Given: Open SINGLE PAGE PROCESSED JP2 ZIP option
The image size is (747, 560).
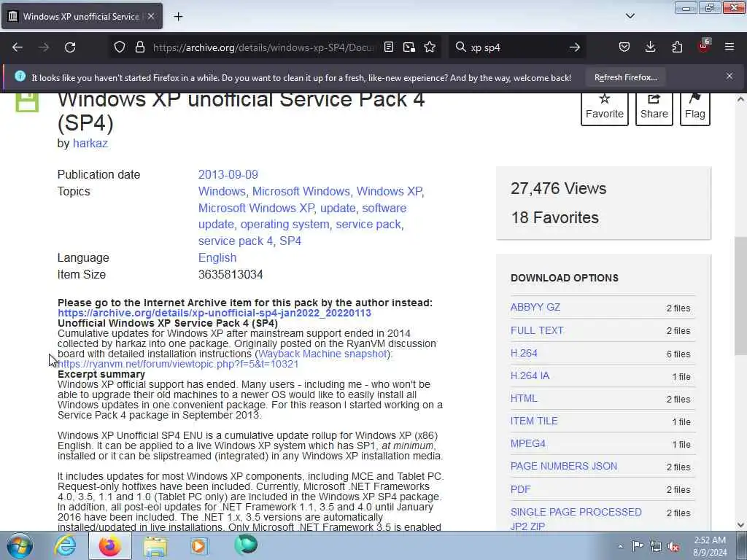Looking at the screenshot, I should (x=576, y=519).
